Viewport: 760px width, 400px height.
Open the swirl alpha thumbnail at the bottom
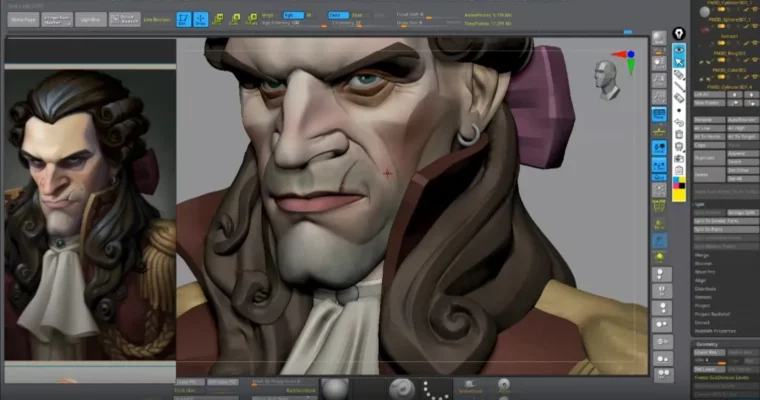coord(402,389)
